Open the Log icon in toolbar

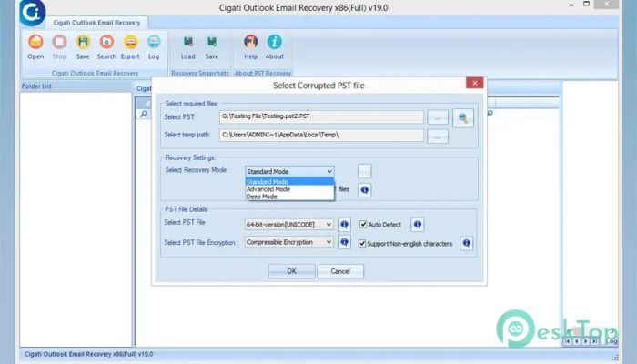tap(154, 47)
